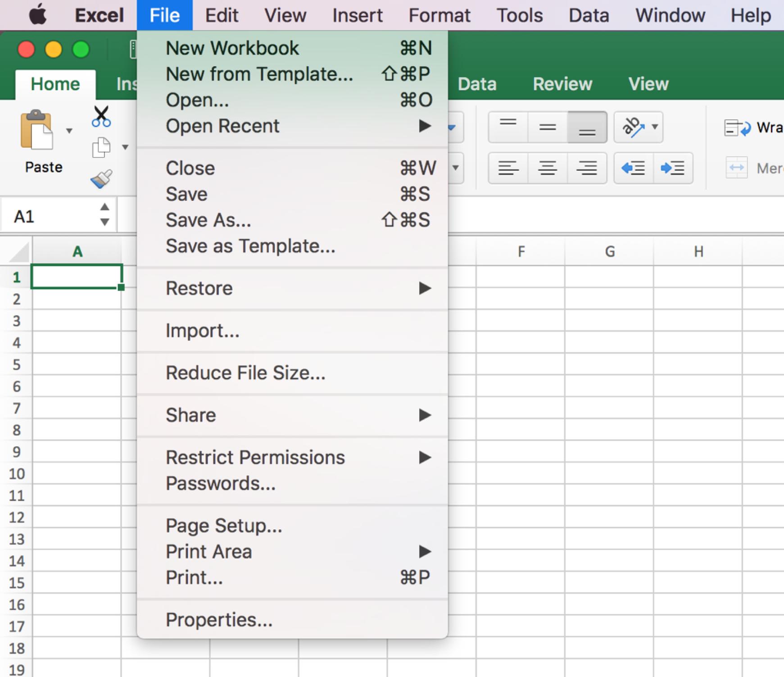The image size is (784, 677).
Task: Align cell text to top
Action: point(508,127)
